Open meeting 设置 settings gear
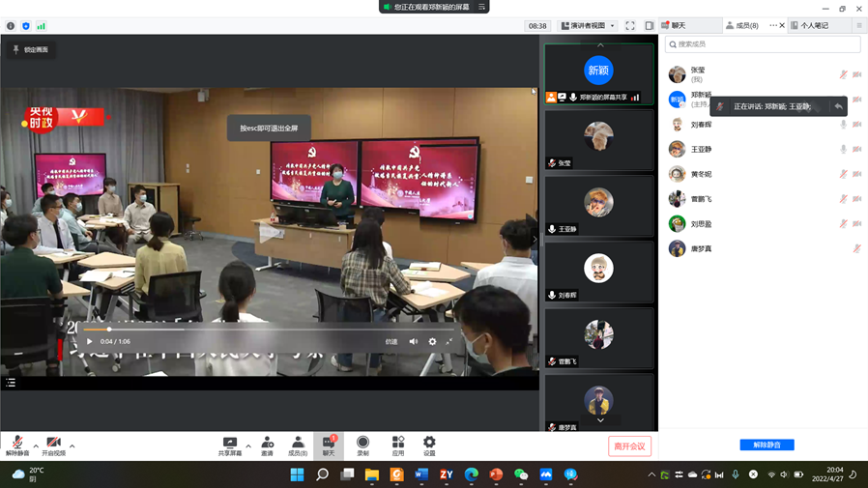The width and height of the screenshot is (868, 488). pyautogui.click(x=429, y=445)
